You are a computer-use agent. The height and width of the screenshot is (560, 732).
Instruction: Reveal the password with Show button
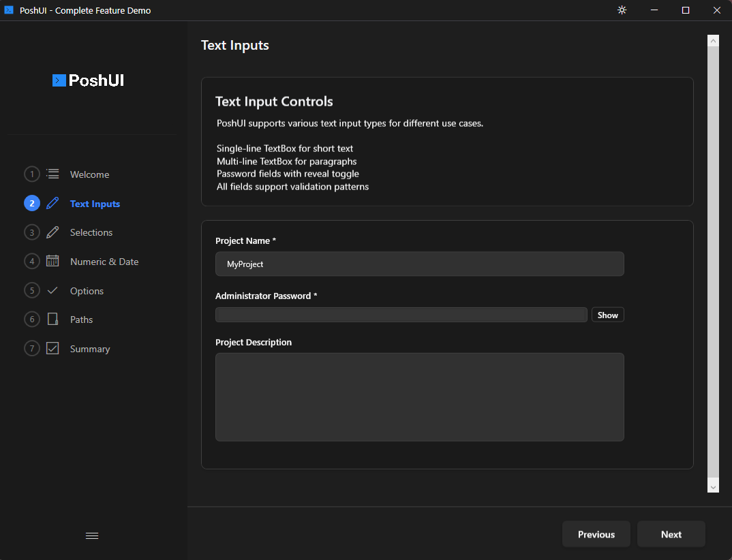click(x=607, y=315)
